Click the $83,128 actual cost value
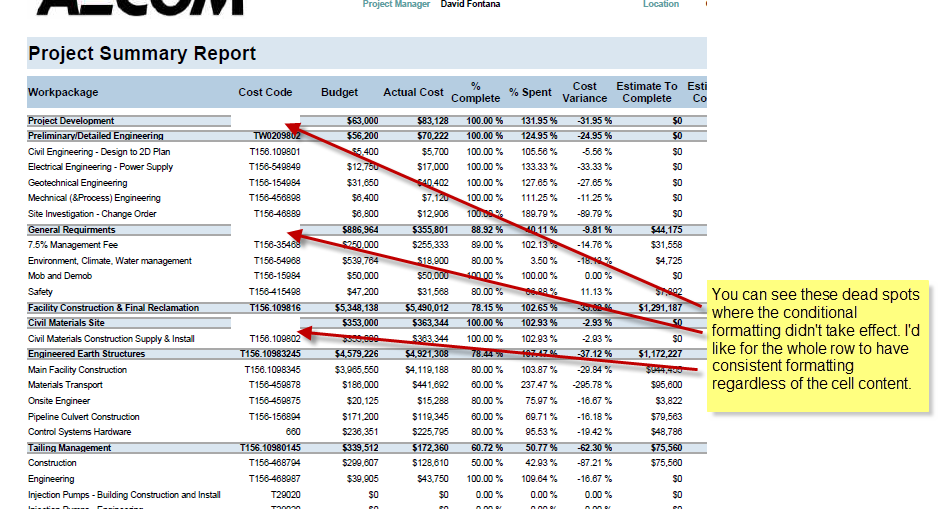The height and width of the screenshot is (509, 947). click(x=432, y=121)
